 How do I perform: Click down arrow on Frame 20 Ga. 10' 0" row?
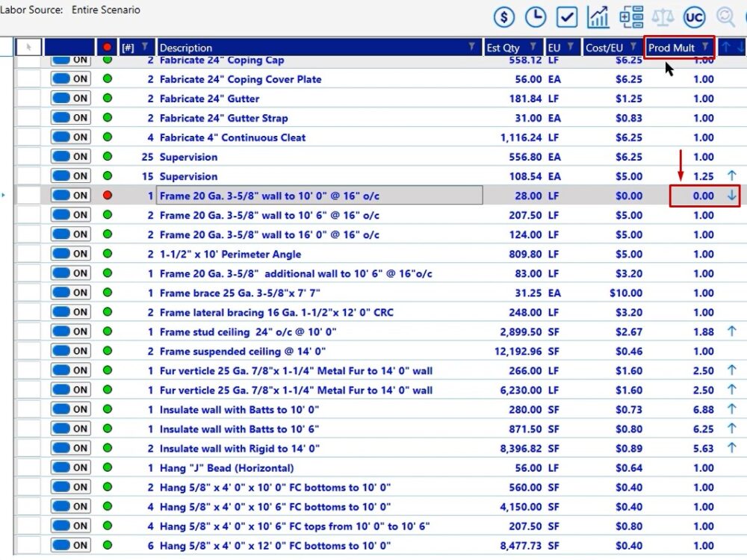732,196
